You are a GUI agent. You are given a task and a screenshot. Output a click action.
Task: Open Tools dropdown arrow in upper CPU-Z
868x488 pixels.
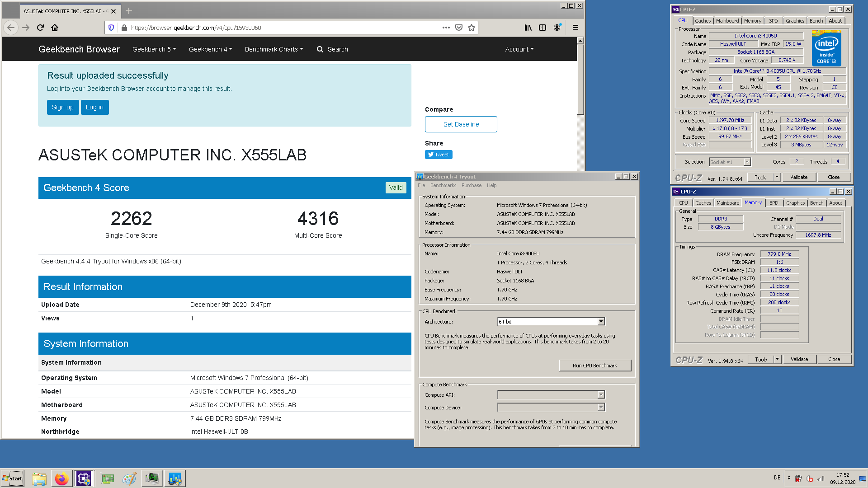[777, 177]
